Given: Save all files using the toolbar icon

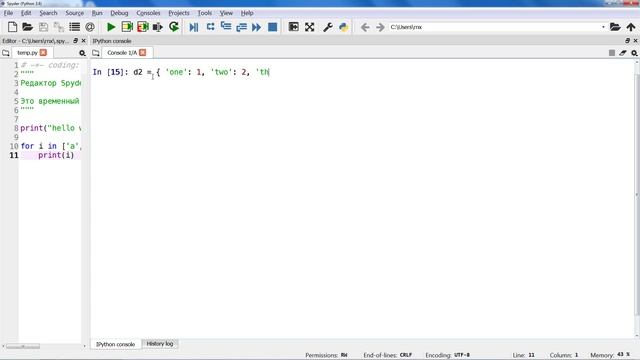Looking at the screenshot, I should click(59, 27).
